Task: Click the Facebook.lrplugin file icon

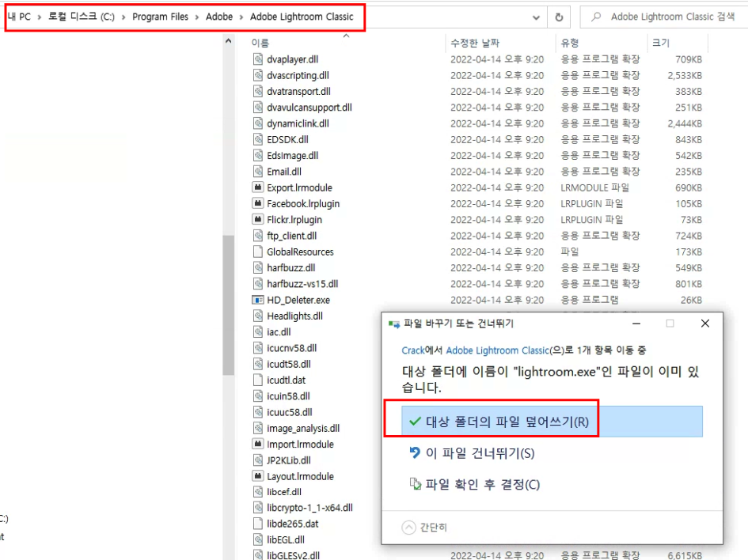Action: pos(257,203)
